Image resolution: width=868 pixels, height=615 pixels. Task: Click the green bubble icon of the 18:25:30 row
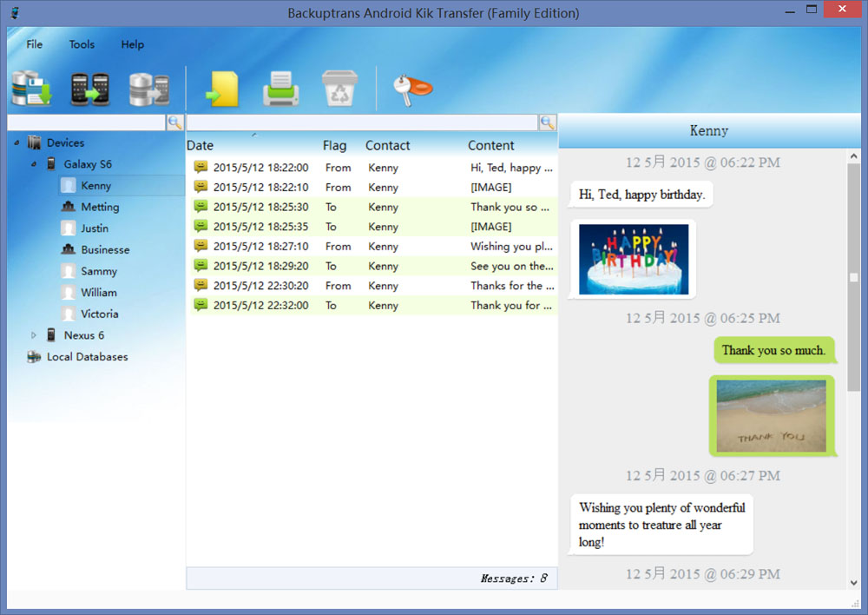[201, 206]
